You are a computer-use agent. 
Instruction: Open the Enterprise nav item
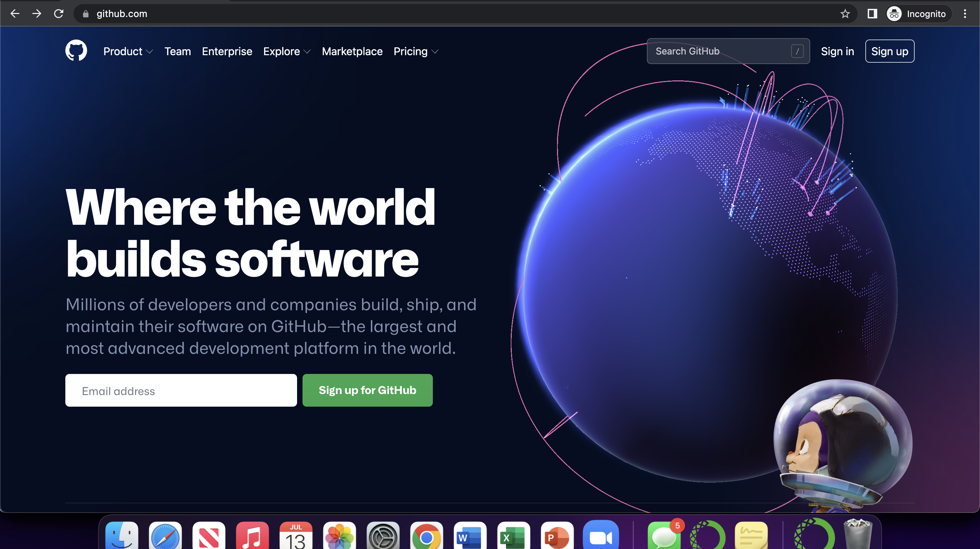pyautogui.click(x=227, y=51)
